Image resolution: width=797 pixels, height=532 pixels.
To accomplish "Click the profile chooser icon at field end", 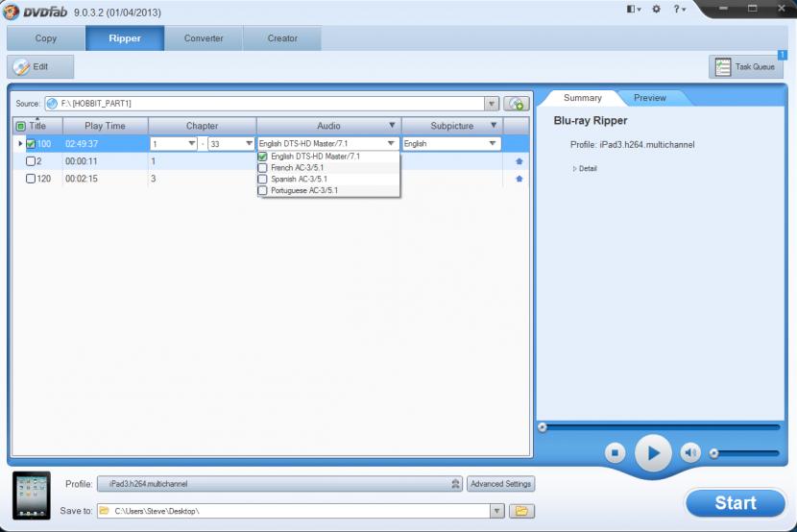I will pyautogui.click(x=455, y=484).
